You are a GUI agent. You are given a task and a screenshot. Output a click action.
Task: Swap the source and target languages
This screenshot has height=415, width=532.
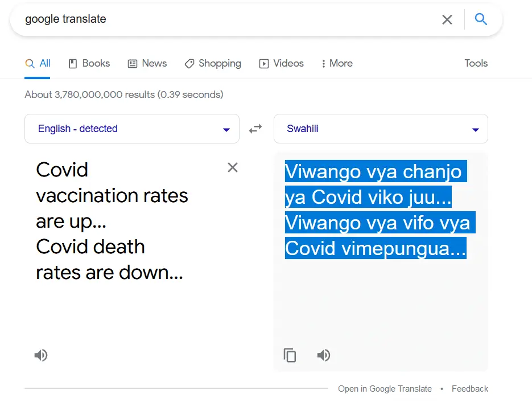(256, 129)
